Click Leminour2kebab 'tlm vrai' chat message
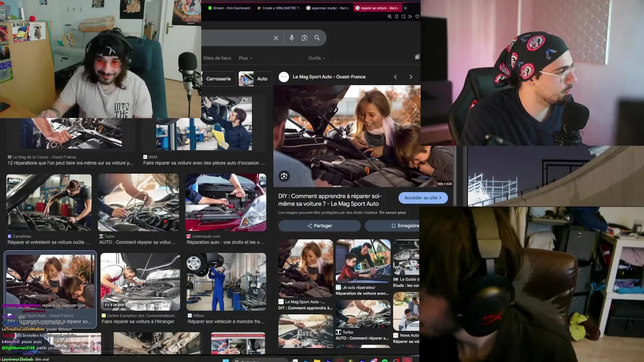The height and width of the screenshot is (362, 644). pyautogui.click(x=25, y=359)
